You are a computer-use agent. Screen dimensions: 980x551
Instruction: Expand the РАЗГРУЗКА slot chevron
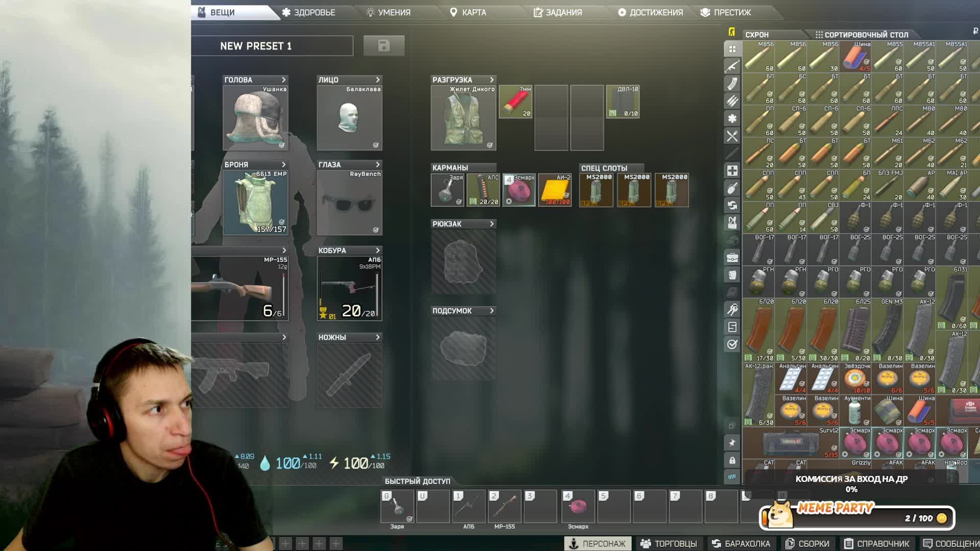(492, 80)
